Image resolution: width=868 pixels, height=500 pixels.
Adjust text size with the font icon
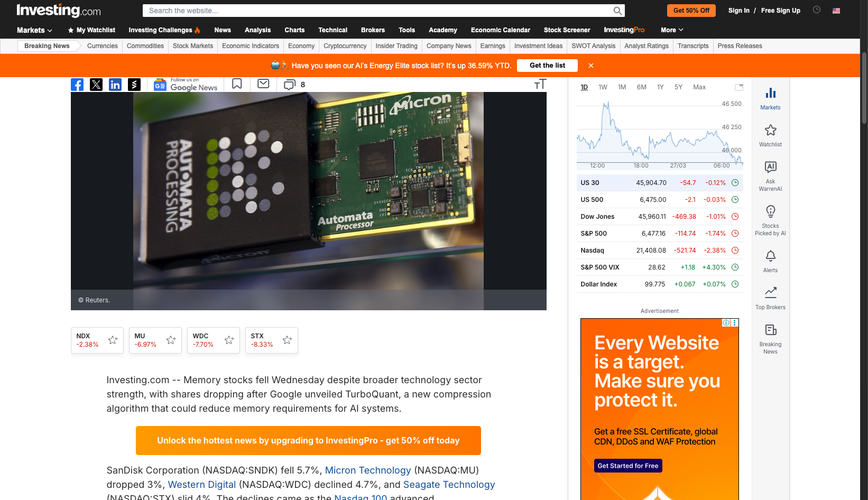[x=540, y=85]
